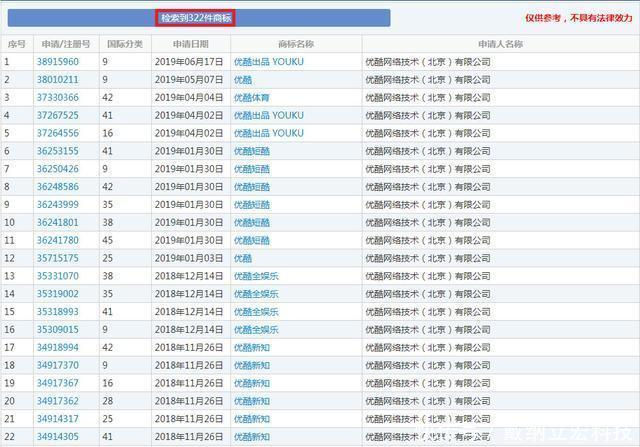Open trademark 优酷全娱乐 in row 13

point(256,276)
